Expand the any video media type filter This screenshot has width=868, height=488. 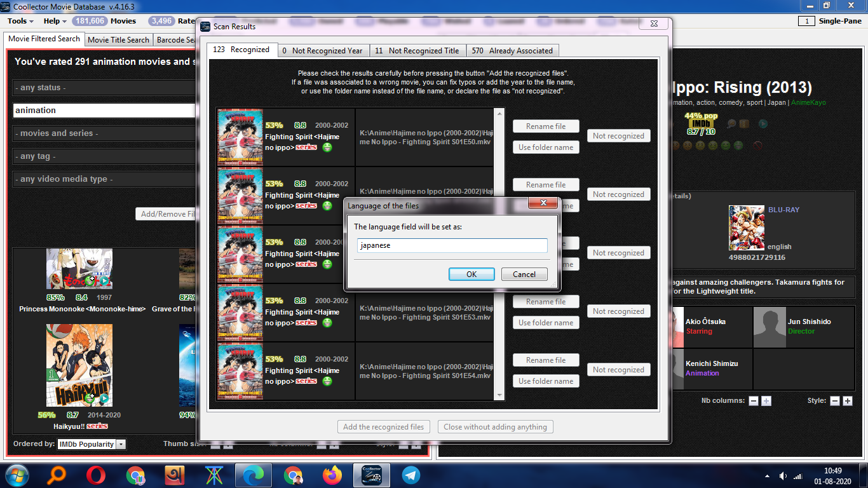tap(105, 179)
